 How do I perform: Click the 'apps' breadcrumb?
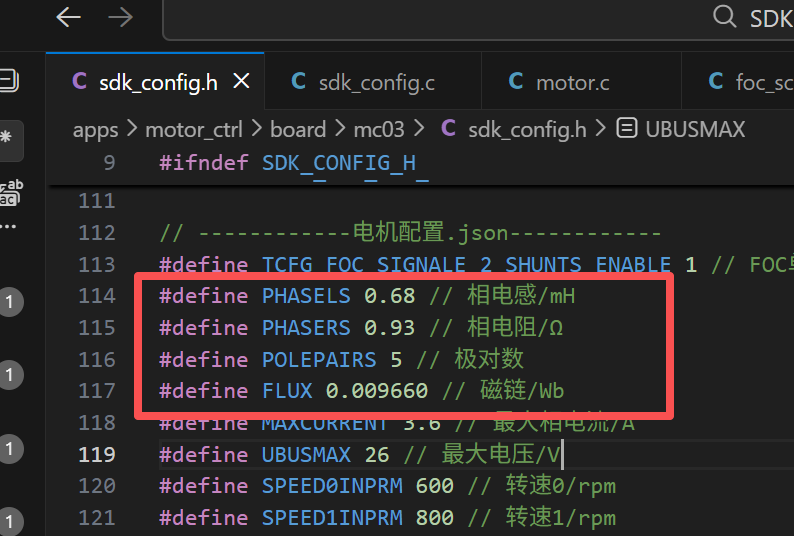(x=95, y=130)
